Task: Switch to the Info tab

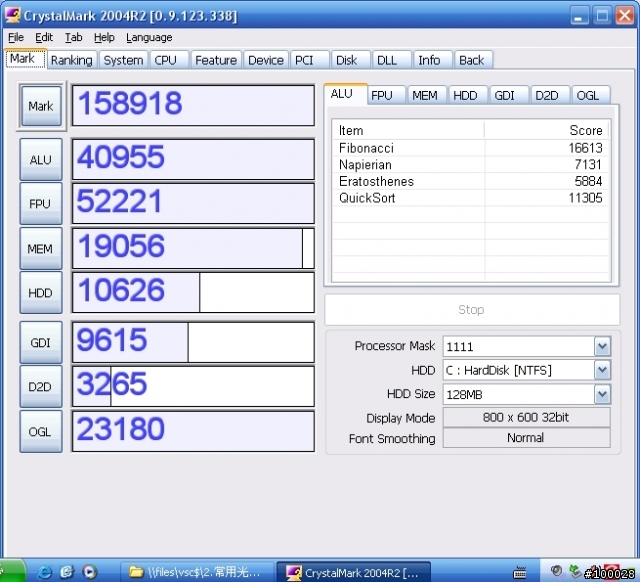Action: click(x=433, y=60)
